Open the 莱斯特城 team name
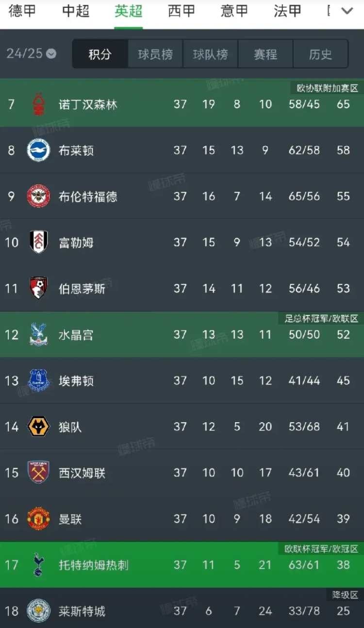364x628 pixels. 82,611
